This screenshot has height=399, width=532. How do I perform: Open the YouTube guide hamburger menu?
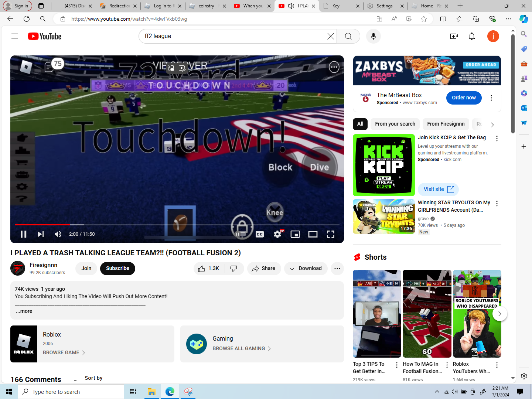(15, 36)
